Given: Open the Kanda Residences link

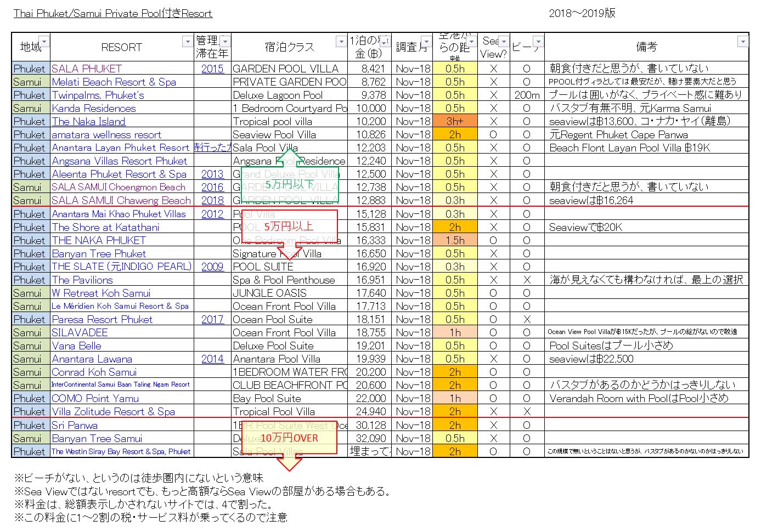Looking at the screenshot, I should coord(93,108).
